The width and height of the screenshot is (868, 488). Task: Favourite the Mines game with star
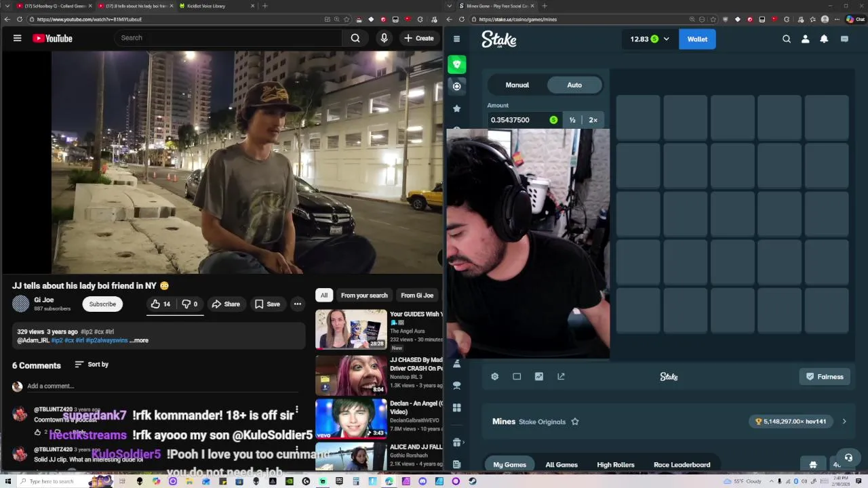click(x=575, y=422)
